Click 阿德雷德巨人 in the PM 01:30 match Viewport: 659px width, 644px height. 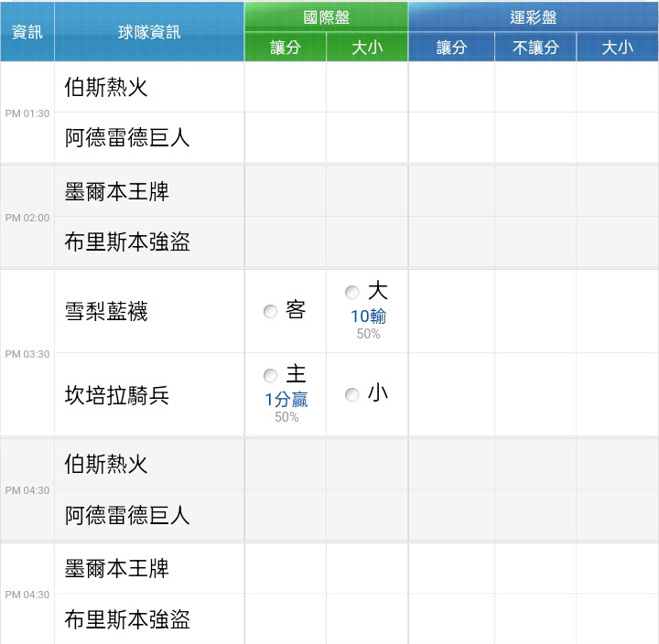click(127, 137)
